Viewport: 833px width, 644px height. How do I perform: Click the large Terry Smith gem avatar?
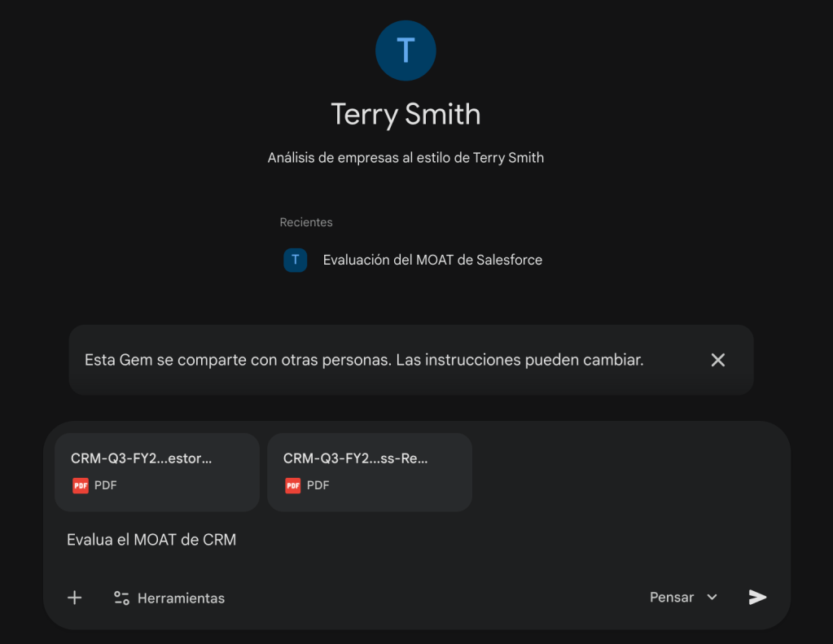pyautogui.click(x=406, y=50)
